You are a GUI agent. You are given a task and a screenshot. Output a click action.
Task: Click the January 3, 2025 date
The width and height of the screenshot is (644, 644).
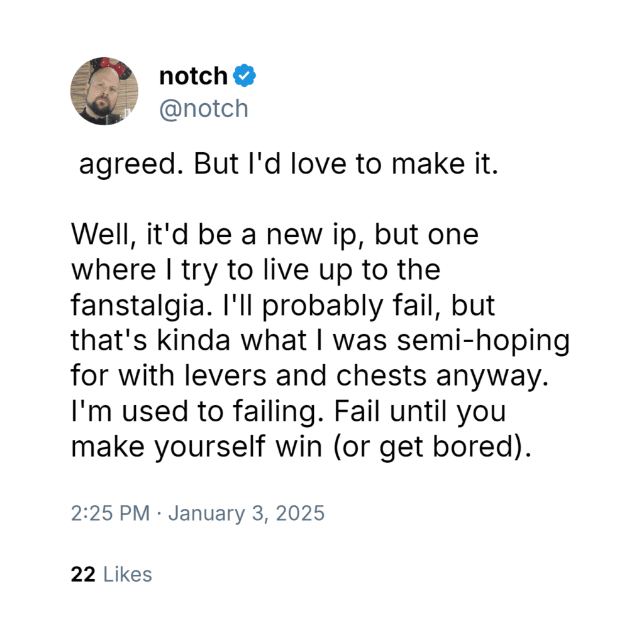point(246,513)
